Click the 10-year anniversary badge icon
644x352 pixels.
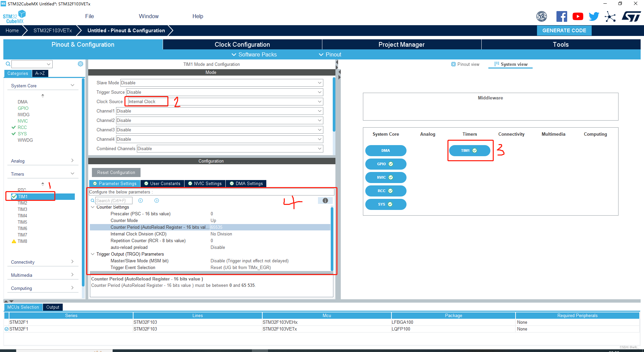click(x=542, y=16)
